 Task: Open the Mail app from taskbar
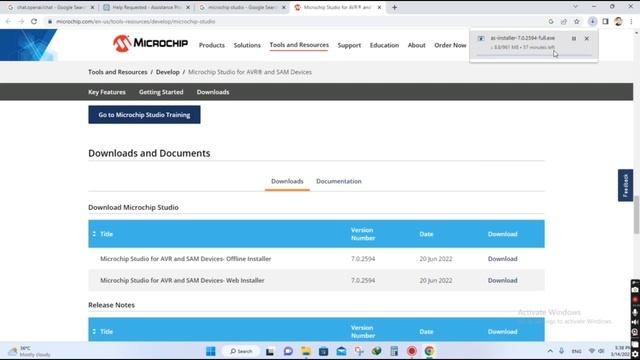click(341, 351)
